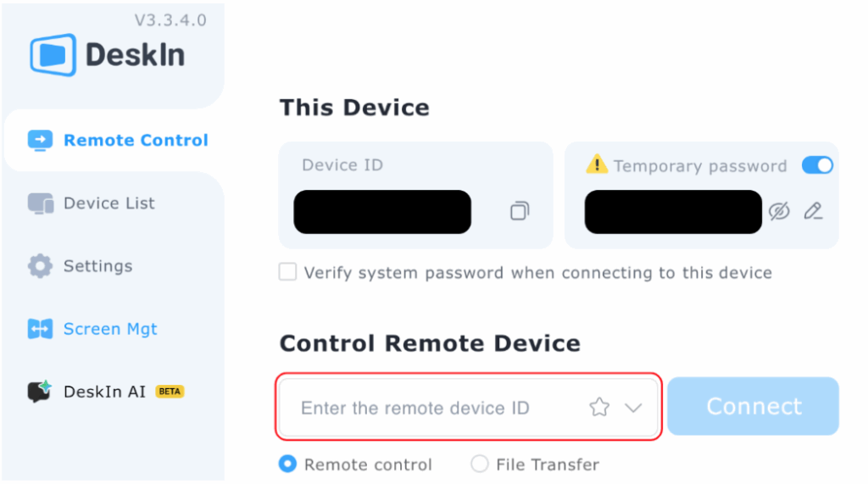The height and width of the screenshot is (484, 868).
Task: Choose the File Transfer radio option
Action: (x=480, y=464)
